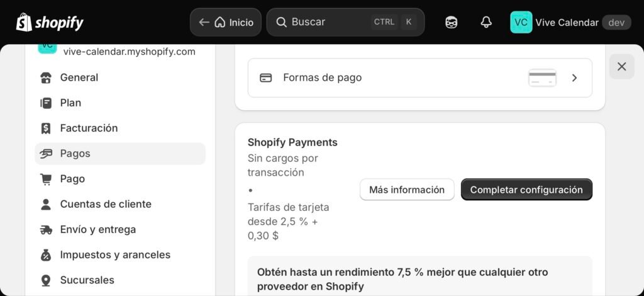Click the Cuentas de cliente person icon
The width and height of the screenshot is (644, 296).
point(46,204)
